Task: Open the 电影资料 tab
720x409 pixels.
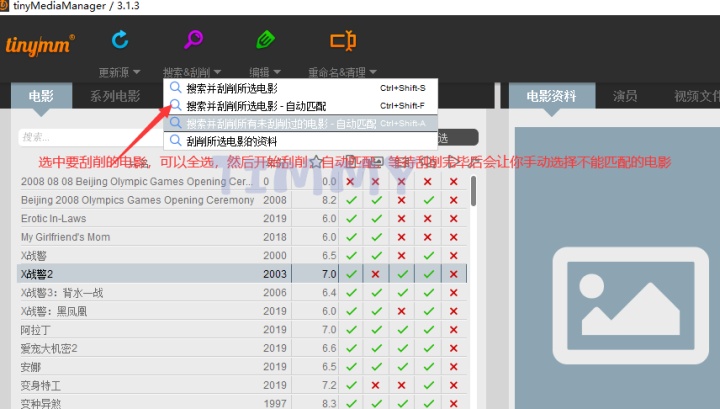Action: (551, 96)
